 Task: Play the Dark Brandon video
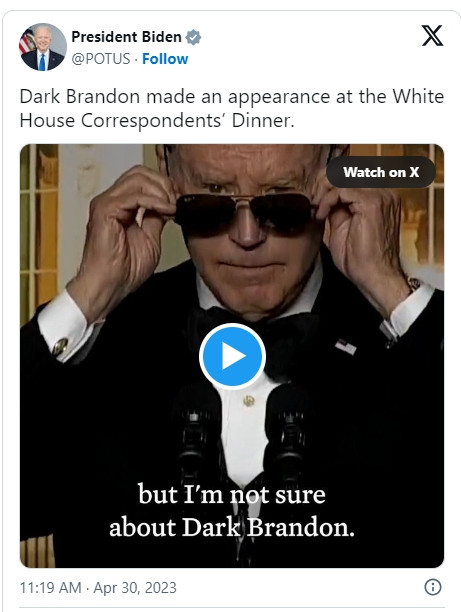232,356
